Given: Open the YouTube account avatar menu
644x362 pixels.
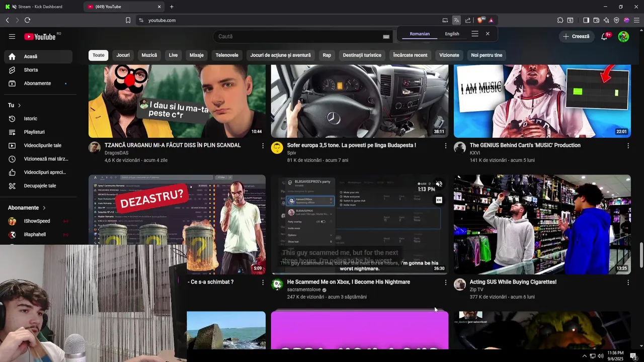Looking at the screenshot, I should click(x=623, y=36).
